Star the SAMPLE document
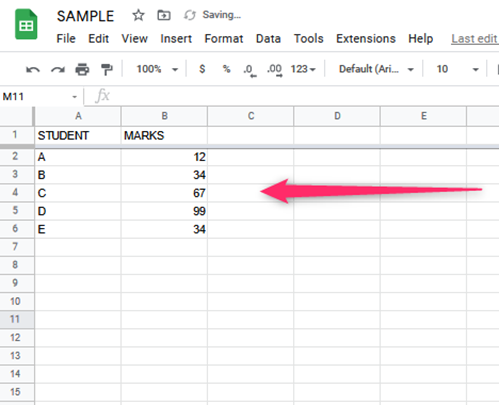The image size is (499, 405). point(138,15)
